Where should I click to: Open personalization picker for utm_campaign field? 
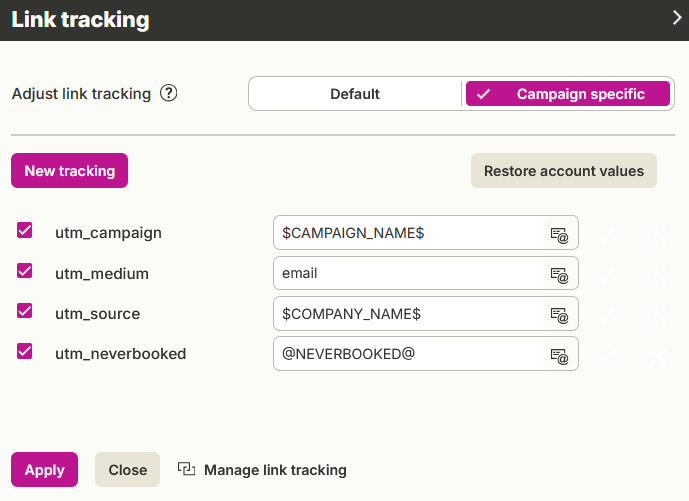559,235
